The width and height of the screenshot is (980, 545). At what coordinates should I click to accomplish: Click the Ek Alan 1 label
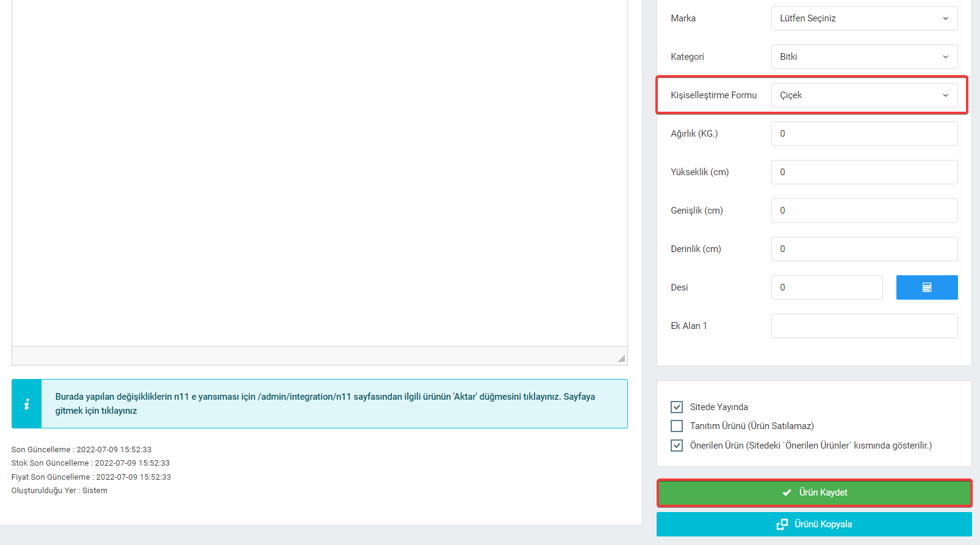[689, 326]
